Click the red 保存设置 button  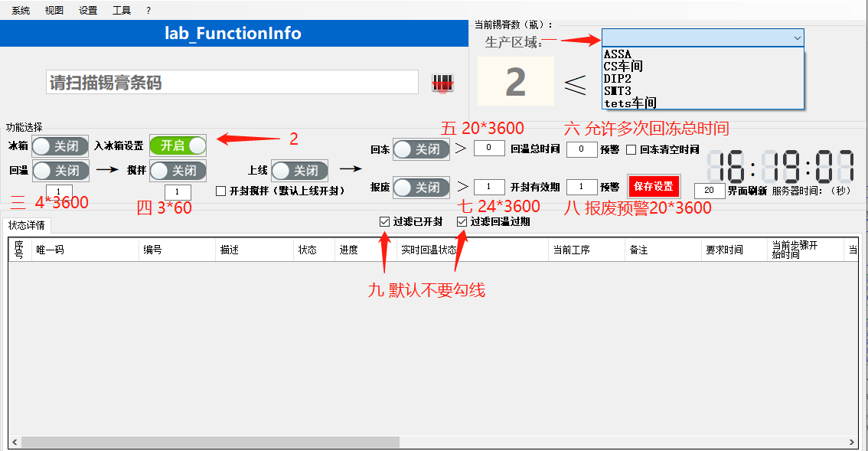(x=653, y=187)
